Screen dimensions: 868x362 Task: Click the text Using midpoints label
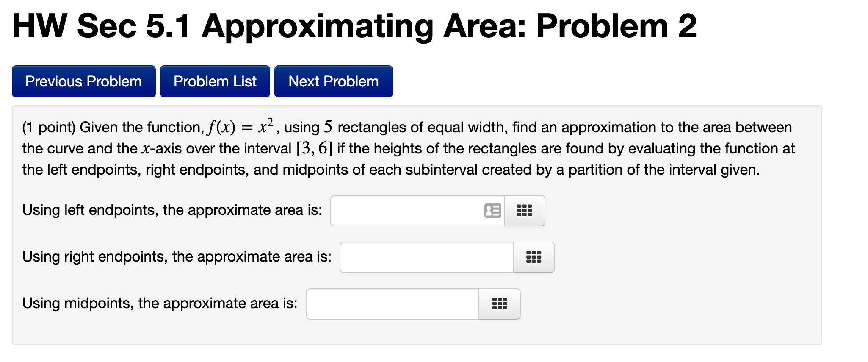[159, 303]
